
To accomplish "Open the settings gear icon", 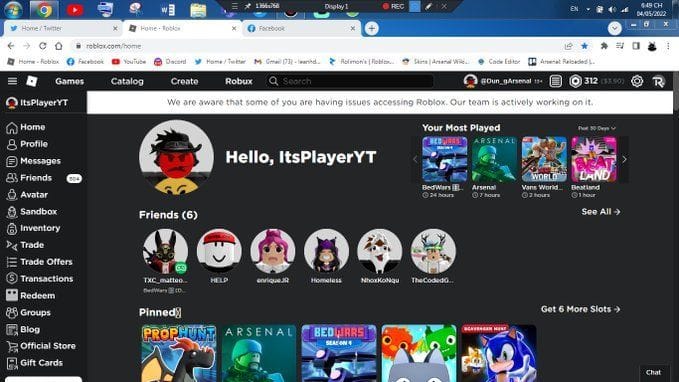I will click(637, 81).
